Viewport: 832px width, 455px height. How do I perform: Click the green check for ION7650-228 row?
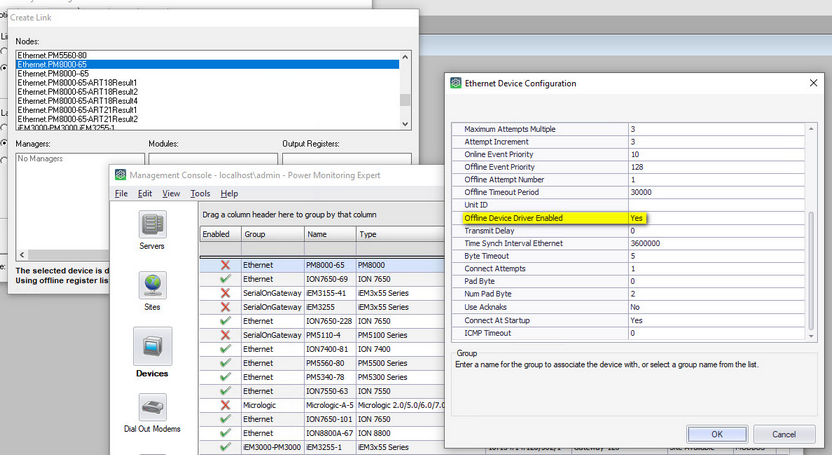click(x=226, y=321)
